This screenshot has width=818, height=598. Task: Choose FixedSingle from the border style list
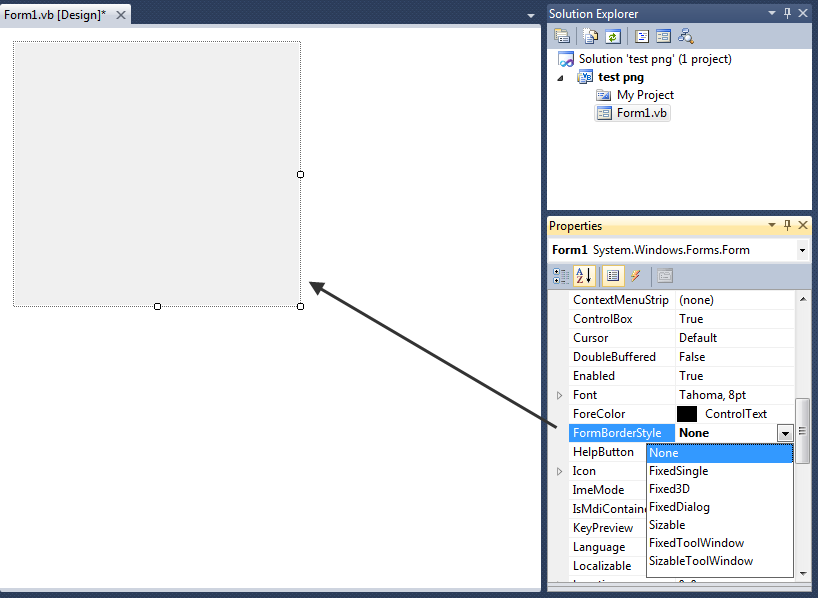click(678, 471)
